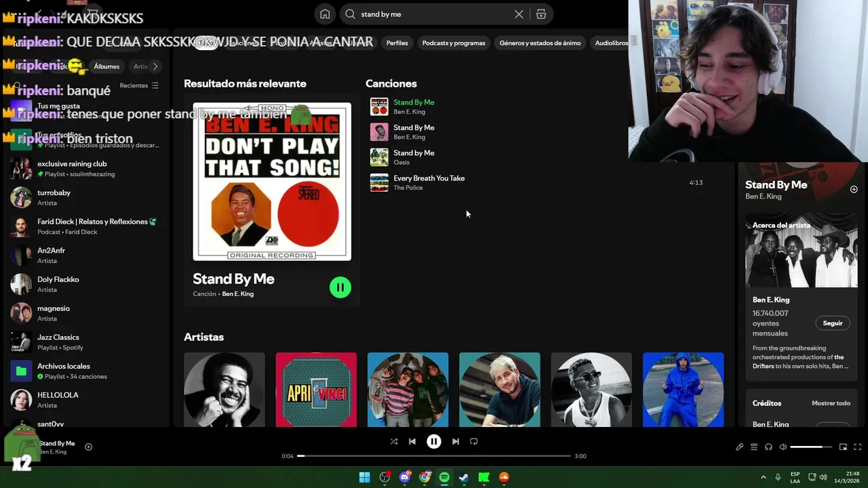
Task: Open Steam from the taskbar
Action: 464,477
